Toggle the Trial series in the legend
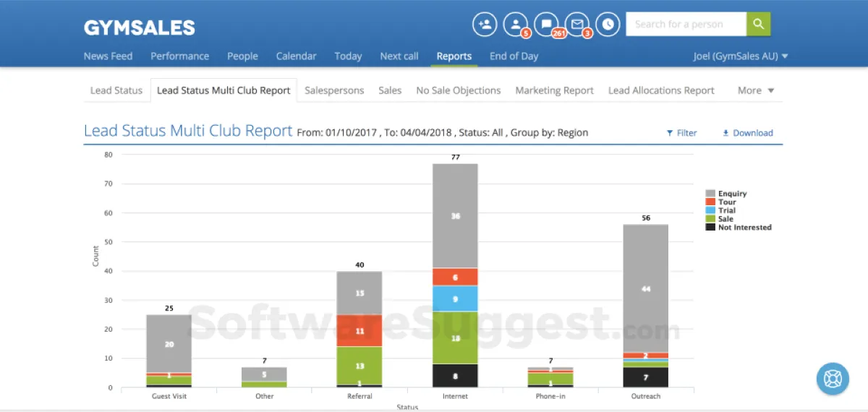 [x=721, y=210]
